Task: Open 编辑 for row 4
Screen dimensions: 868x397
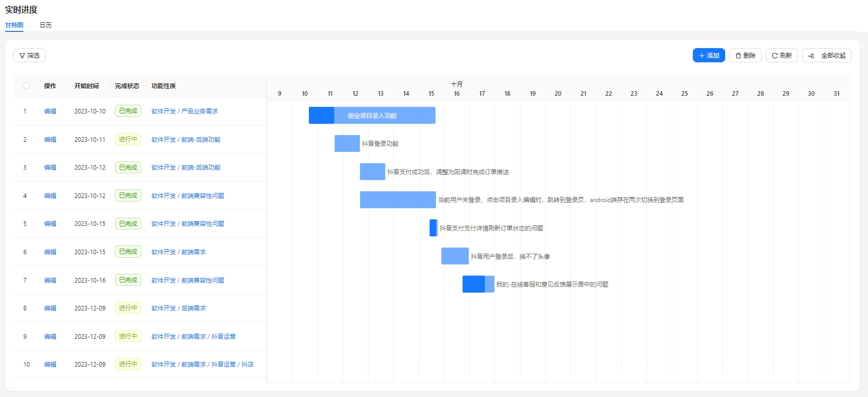Action: pos(50,195)
